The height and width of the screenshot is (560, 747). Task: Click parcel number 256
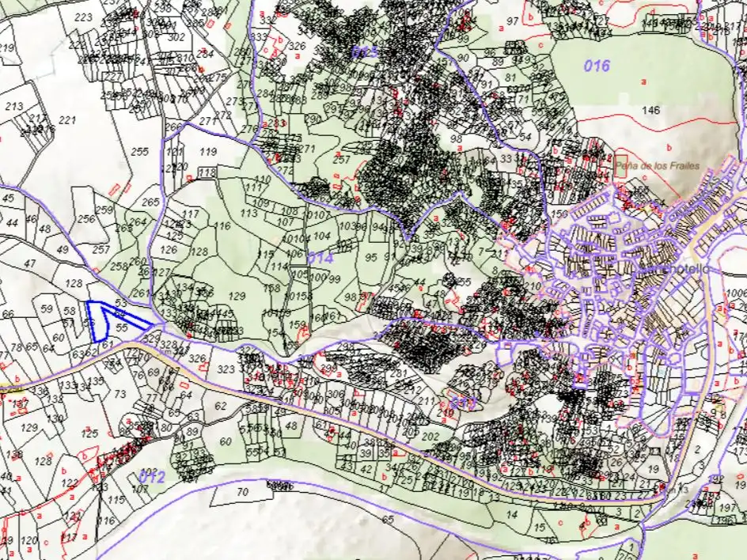[86, 219]
